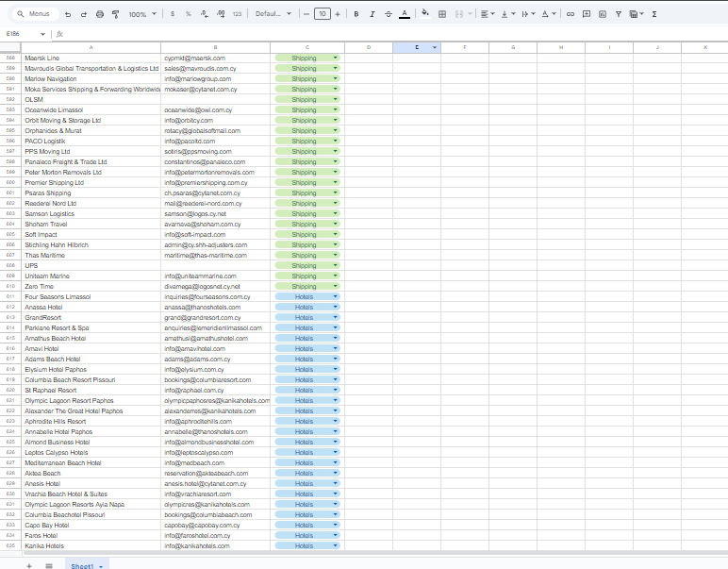Open Shipping dropdown for Zero Time
728x569 pixels.
pyautogui.click(x=335, y=286)
